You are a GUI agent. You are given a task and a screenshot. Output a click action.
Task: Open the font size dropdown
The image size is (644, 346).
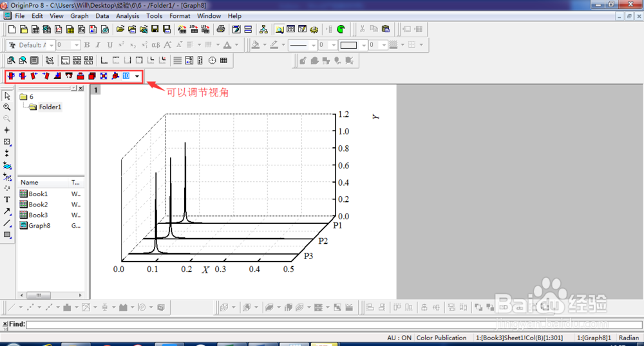pos(77,45)
